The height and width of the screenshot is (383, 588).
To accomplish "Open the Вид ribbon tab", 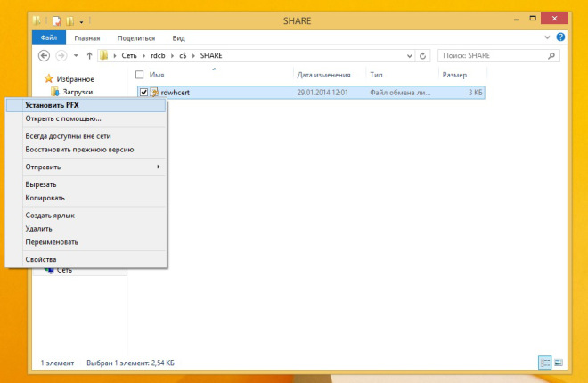I will click(178, 38).
